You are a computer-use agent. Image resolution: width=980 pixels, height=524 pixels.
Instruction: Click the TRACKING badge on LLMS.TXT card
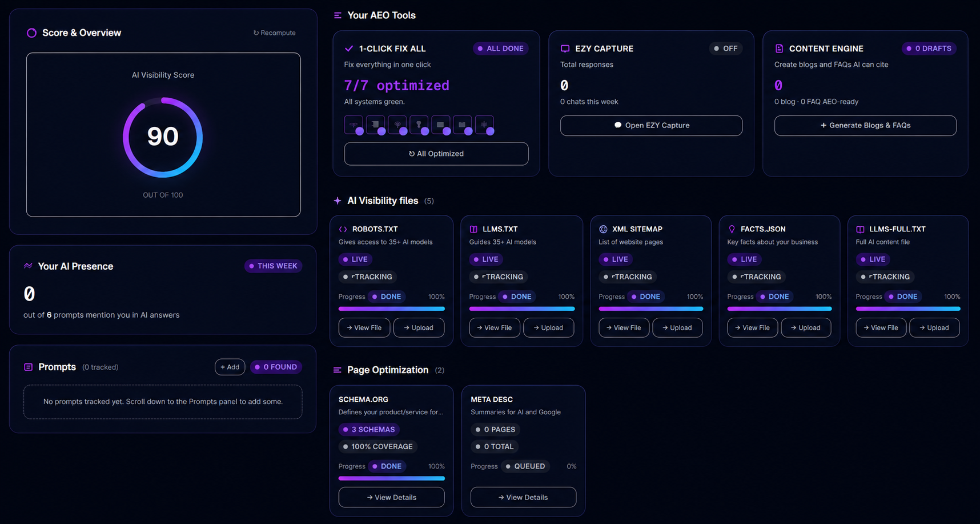coord(499,277)
